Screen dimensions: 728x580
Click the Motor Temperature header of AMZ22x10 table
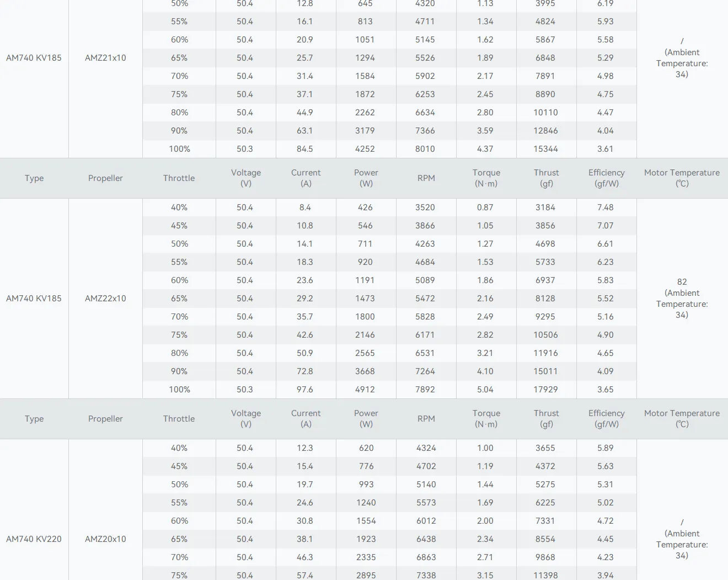click(682, 178)
